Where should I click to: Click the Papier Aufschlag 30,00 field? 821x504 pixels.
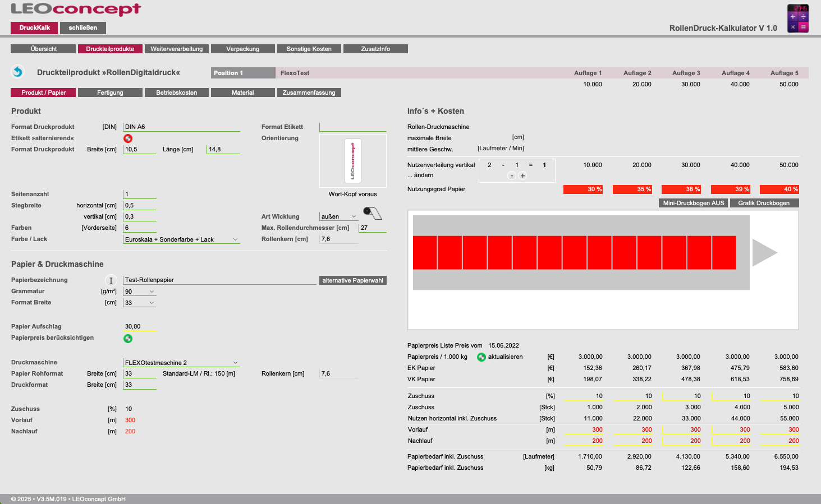139,326
